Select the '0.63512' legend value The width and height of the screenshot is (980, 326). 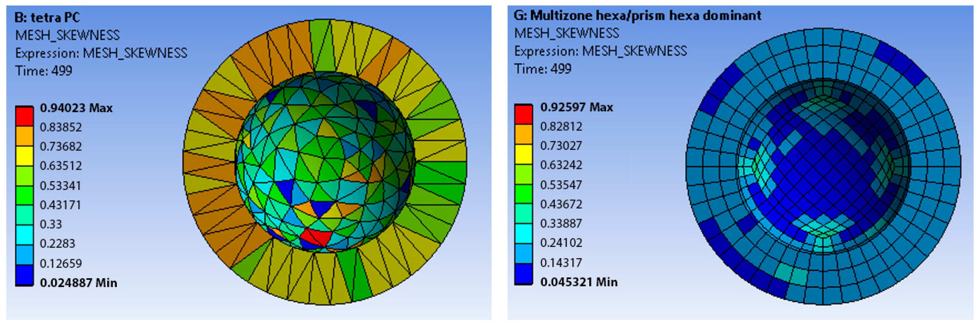(x=61, y=166)
